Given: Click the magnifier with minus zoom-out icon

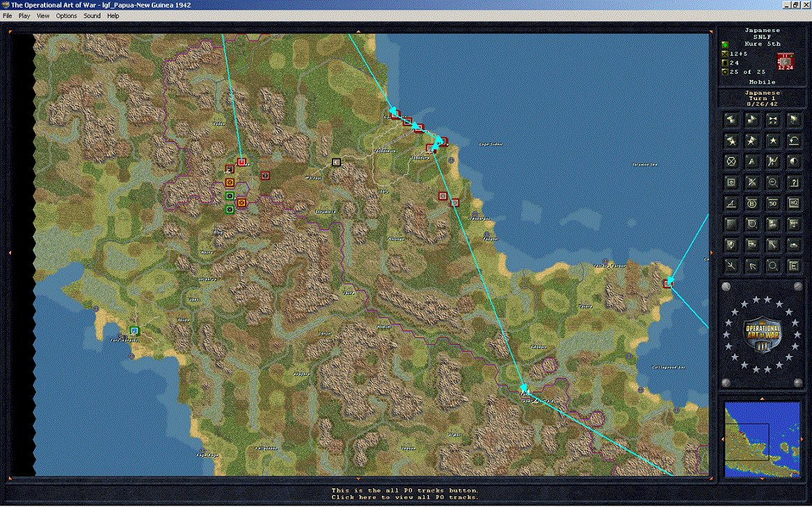Looking at the screenshot, I should (772, 182).
